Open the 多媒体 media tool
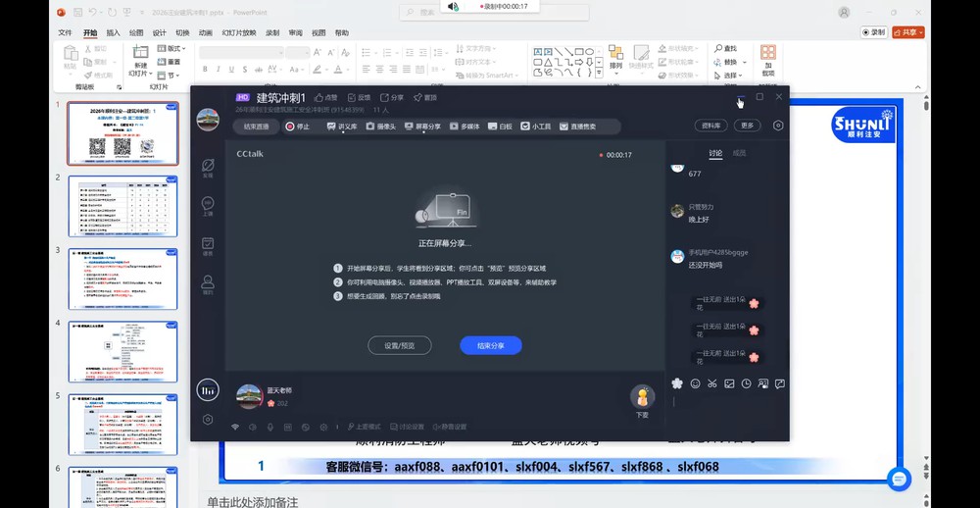 click(x=465, y=127)
